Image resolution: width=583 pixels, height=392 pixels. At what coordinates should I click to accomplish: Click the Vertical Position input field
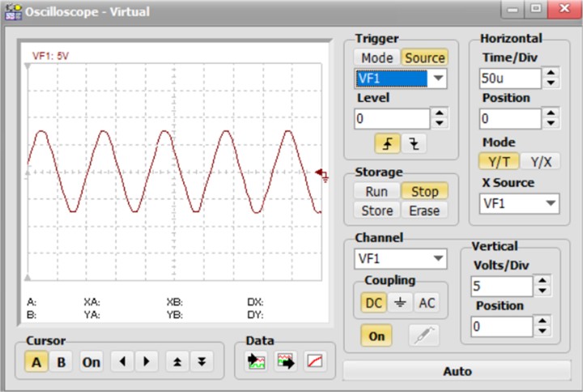coord(501,326)
